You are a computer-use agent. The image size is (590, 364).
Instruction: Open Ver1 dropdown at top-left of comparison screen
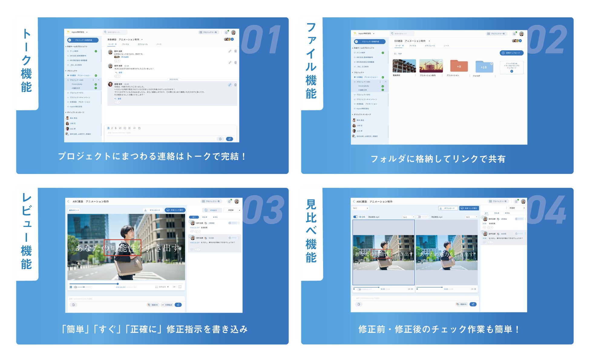point(360,208)
